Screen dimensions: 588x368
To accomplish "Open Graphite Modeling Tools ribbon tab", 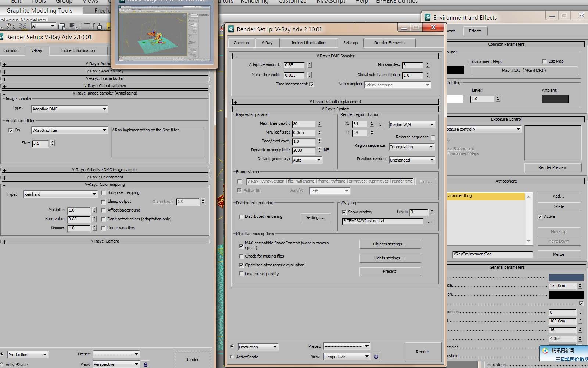I will (x=39, y=11).
